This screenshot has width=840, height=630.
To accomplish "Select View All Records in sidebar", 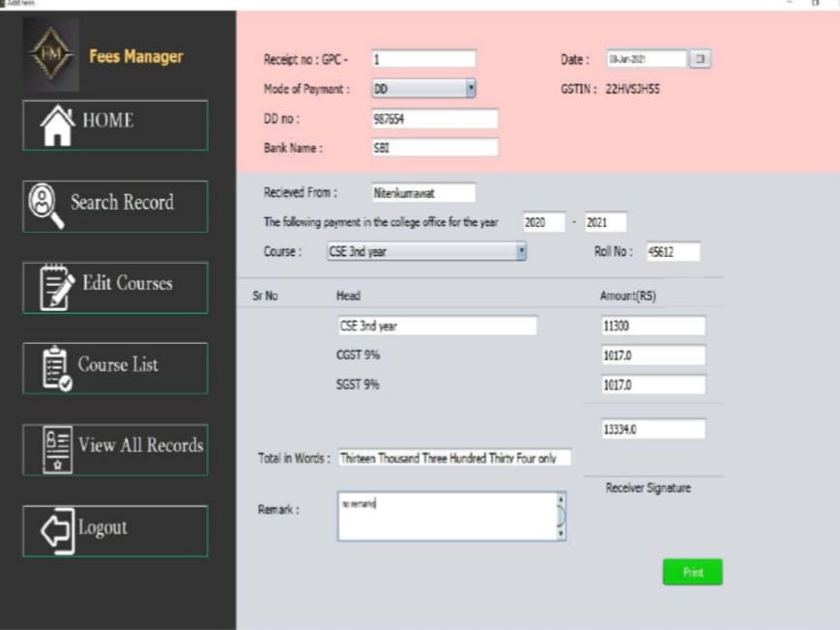I will pos(140,445).
